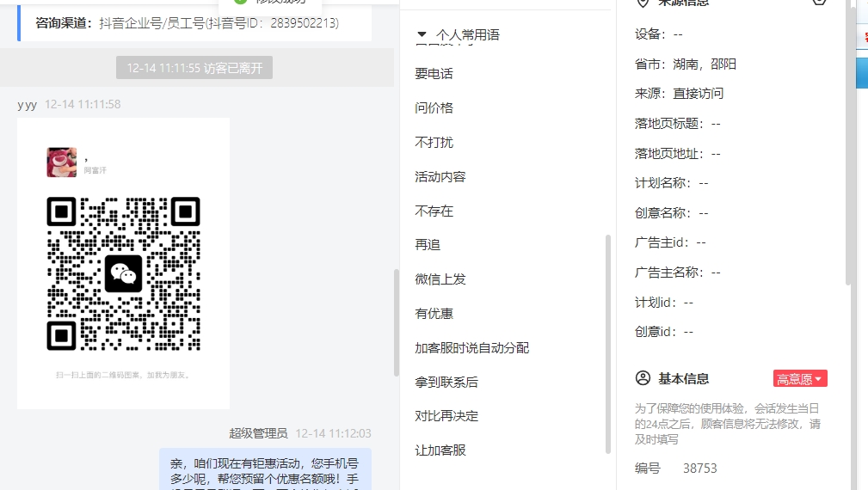Click the 基本信息 section heading

(x=683, y=379)
